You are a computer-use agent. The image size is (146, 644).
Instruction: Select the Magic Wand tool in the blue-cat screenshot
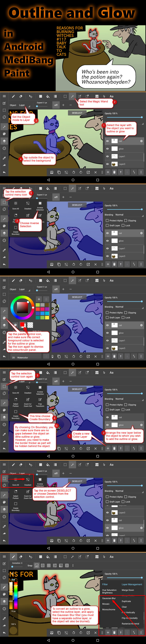pyautogui.click(x=72, y=96)
